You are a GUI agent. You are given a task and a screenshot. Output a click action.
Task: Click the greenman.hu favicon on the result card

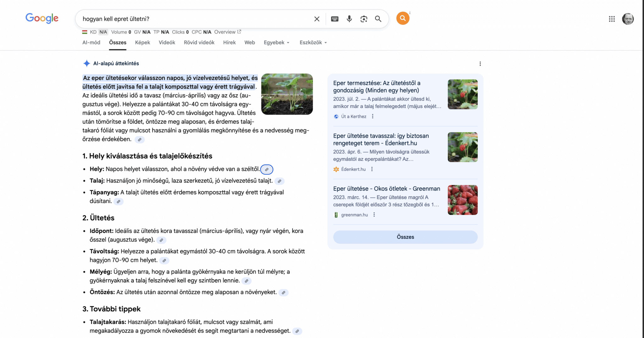pyautogui.click(x=336, y=215)
